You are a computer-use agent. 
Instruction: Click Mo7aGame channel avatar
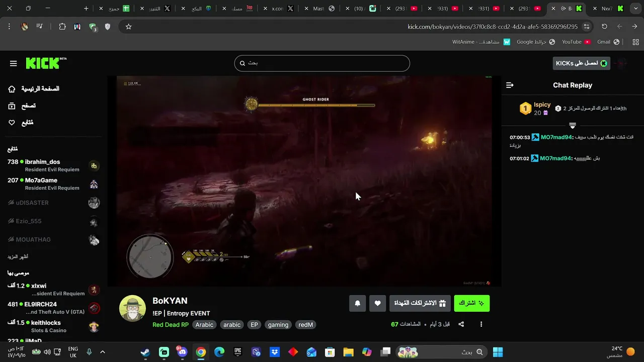point(94,184)
